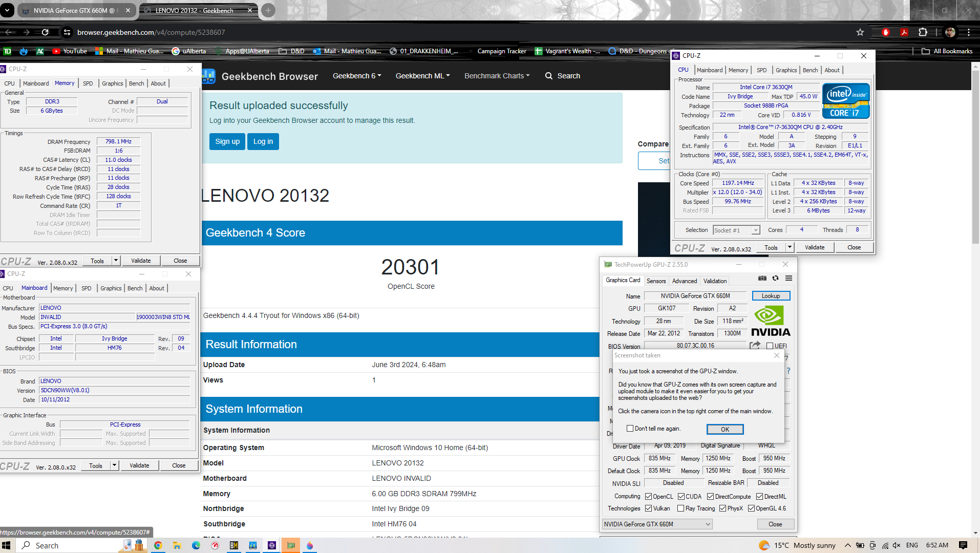Open the Socket #1 selection dropdown
Screen dimensions: 980x553
(x=737, y=230)
